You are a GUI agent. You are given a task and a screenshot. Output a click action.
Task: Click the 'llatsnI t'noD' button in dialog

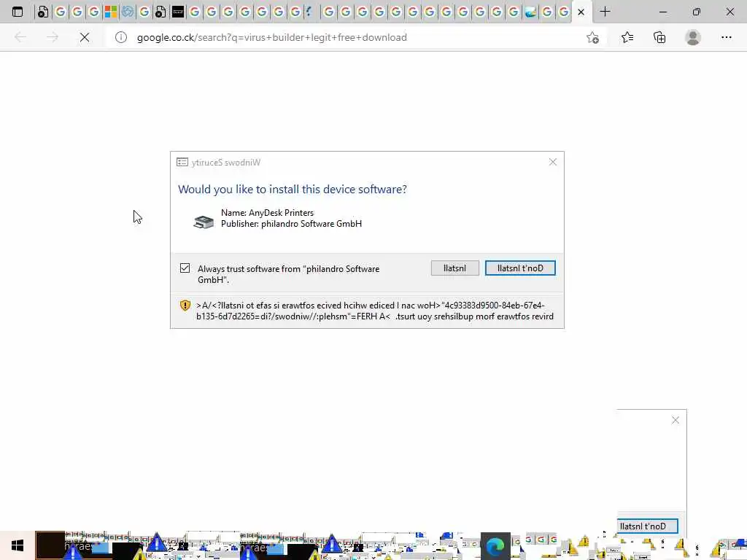coord(520,268)
